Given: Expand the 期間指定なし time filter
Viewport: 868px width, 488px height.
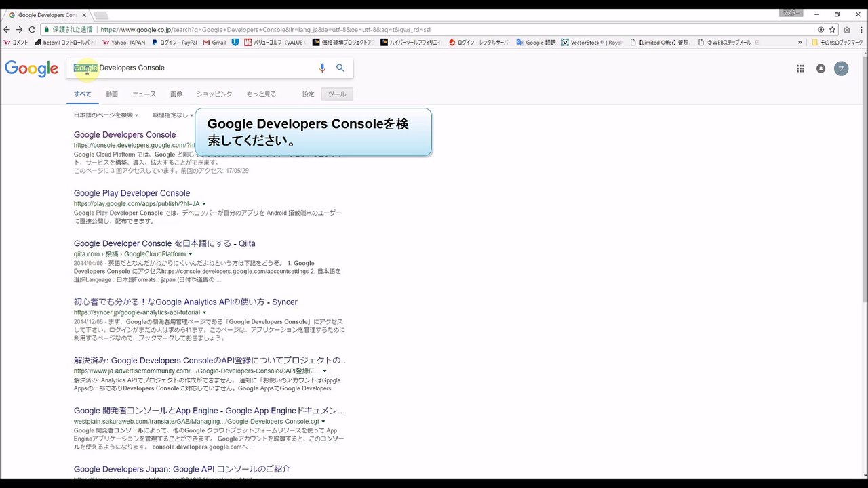Looking at the screenshot, I should pyautogui.click(x=172, y=115).
